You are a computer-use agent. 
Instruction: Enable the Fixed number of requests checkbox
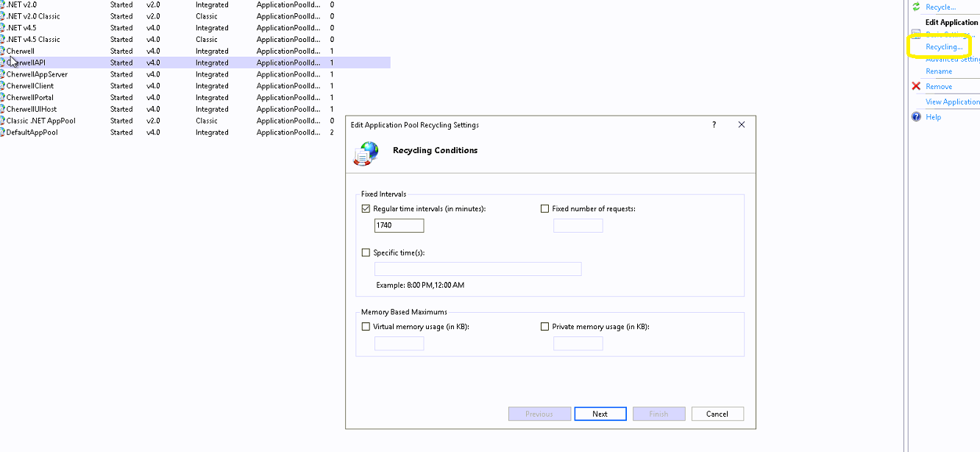[545, 209]
